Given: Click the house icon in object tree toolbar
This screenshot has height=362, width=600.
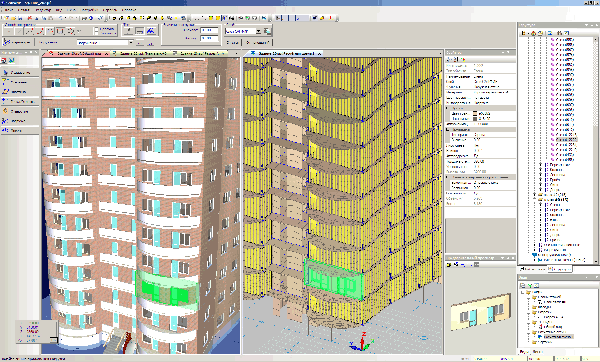Looking at the screenshot, I should 533,33.
